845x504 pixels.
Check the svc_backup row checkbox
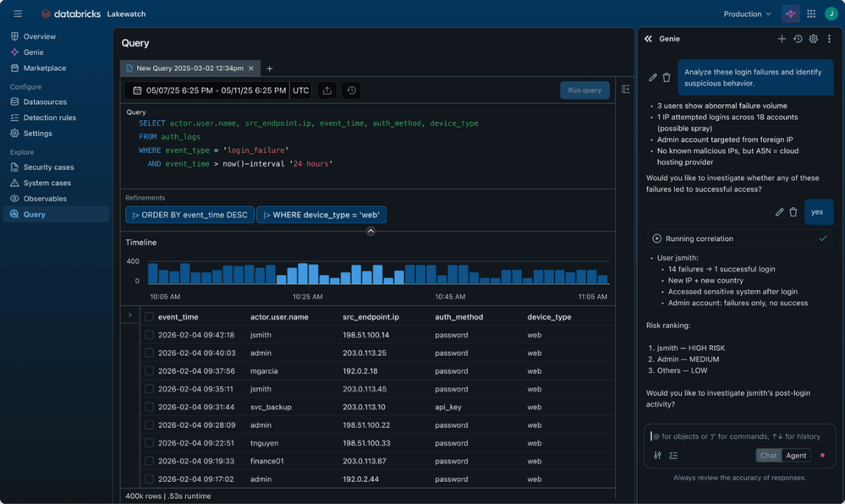(150, 407)
